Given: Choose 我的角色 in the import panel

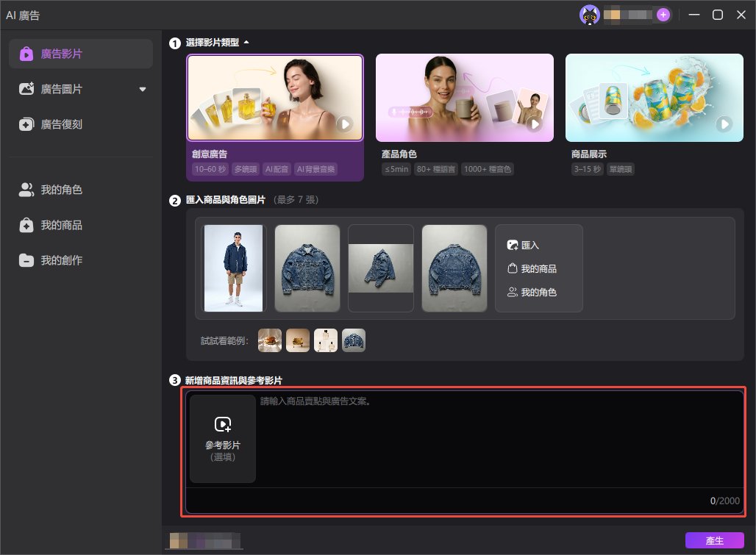Looking at the screenshot, I should click(532, 293).
